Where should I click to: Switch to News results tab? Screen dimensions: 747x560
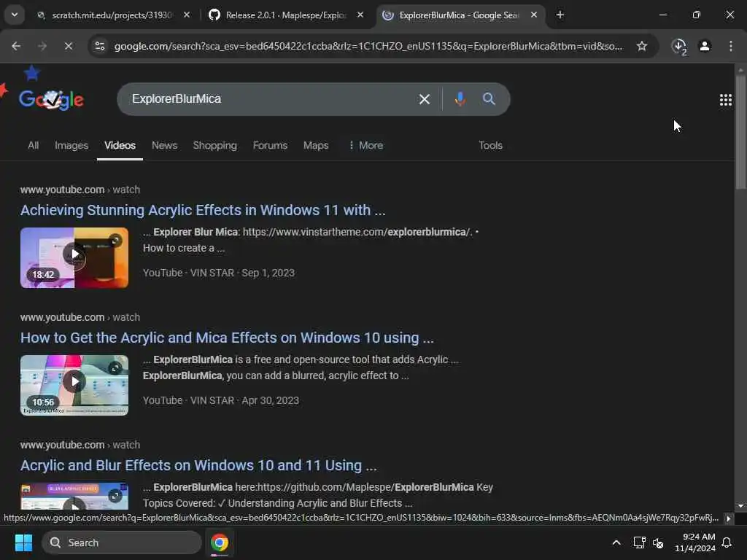pyautogui.click(x=164, y=145)
